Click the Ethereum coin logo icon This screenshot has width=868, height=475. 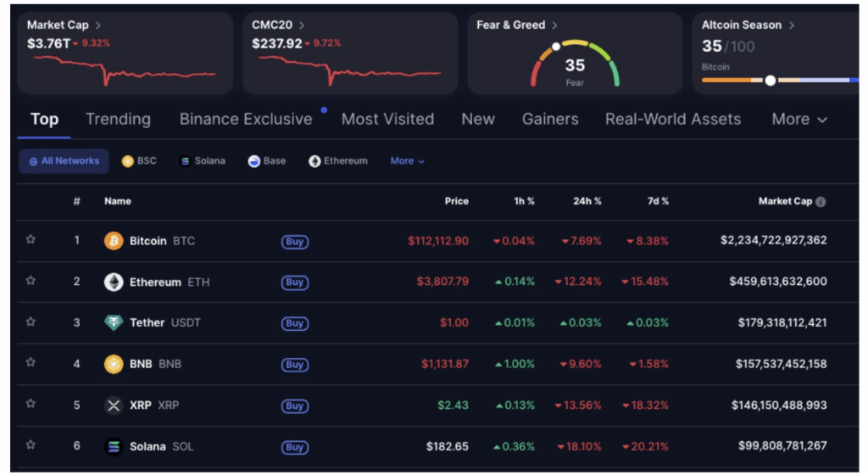point(114,282)
